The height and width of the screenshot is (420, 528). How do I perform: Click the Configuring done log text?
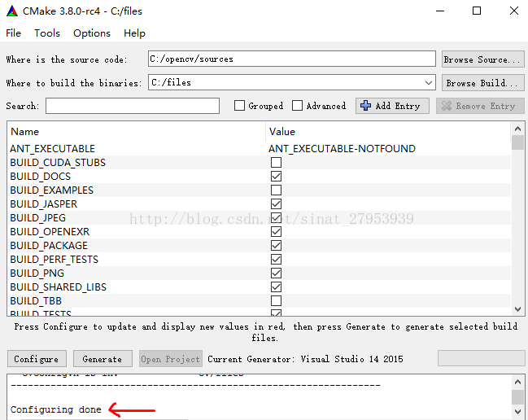coord(56,409)
